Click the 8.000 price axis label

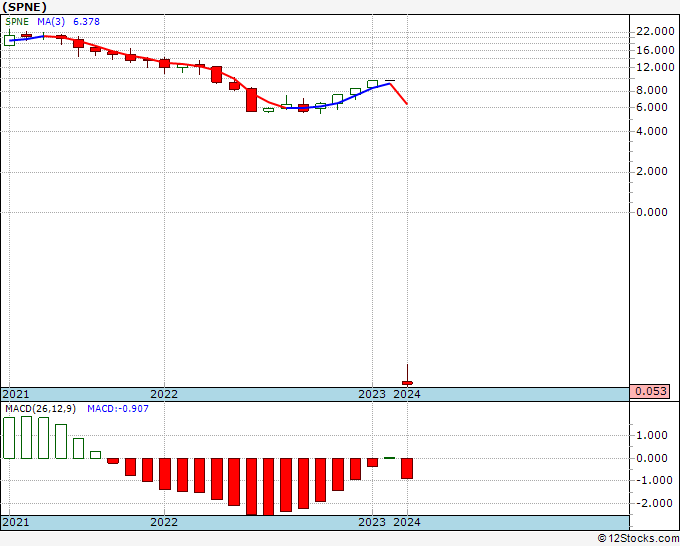pyautogui.click(x=651, y=90)
